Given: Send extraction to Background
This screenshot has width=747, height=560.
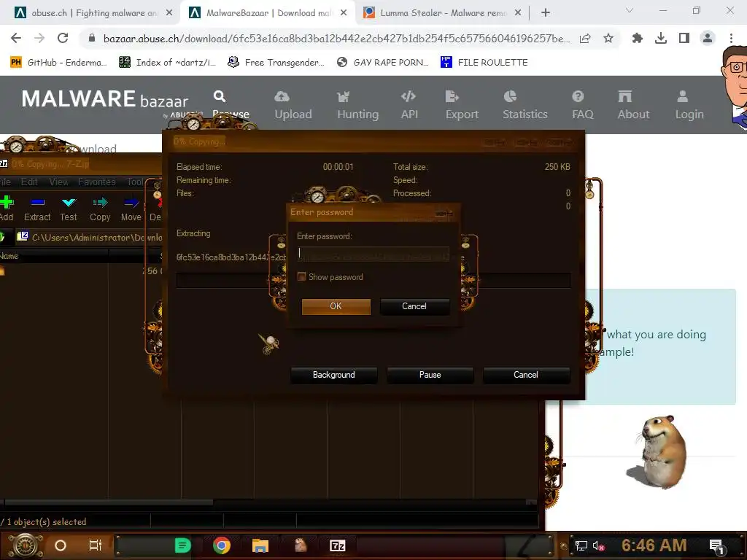Looking at the screenshot, I should coord(334,375).
